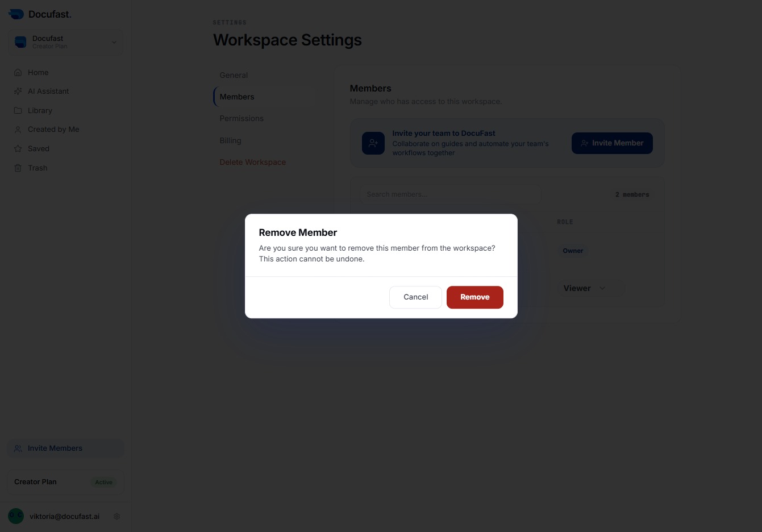Image resolution: width=762 pixels, height=532 pixels.
Task: Open the Delete Workspace option
Action: point(253,162)
